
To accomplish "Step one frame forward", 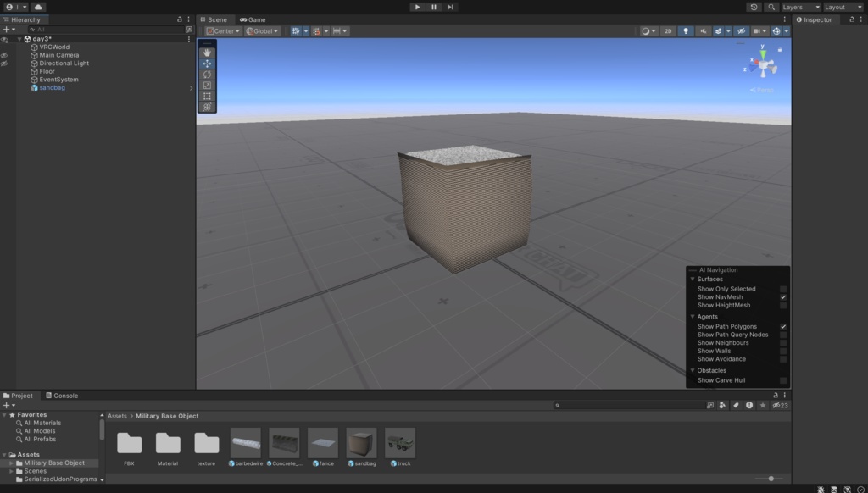I will (450, 7).
